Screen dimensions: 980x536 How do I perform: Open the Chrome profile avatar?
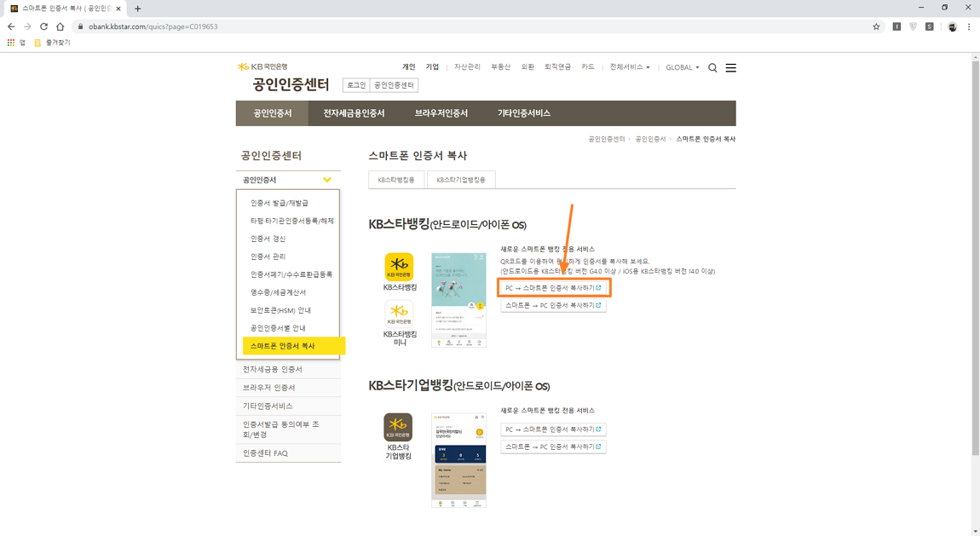952,27
